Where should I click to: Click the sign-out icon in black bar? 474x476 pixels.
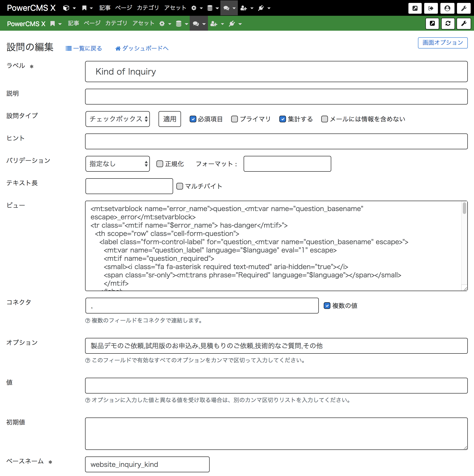[431, 8]
